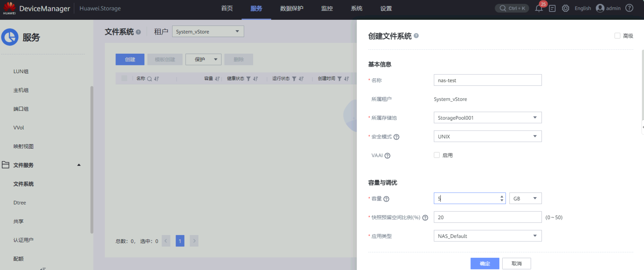Click the task list icon in header
Screen dimensions: 644x270
(x=552, y=9)
